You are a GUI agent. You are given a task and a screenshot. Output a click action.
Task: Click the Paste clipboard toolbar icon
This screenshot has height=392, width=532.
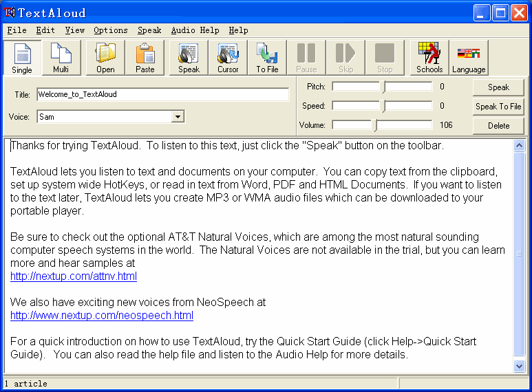tap(145, 58)
